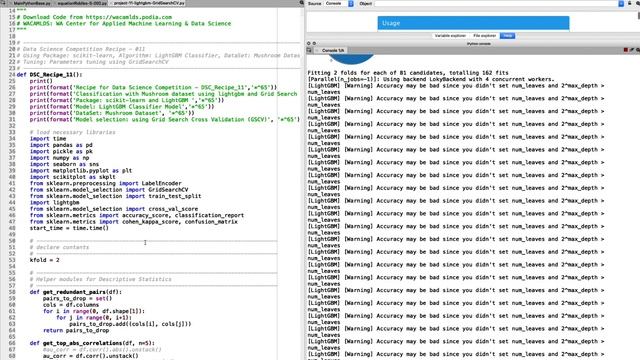Click the second small circular pane button above console tabs
This screenshot has width=640, height=360.
click(x=314, y=43)
